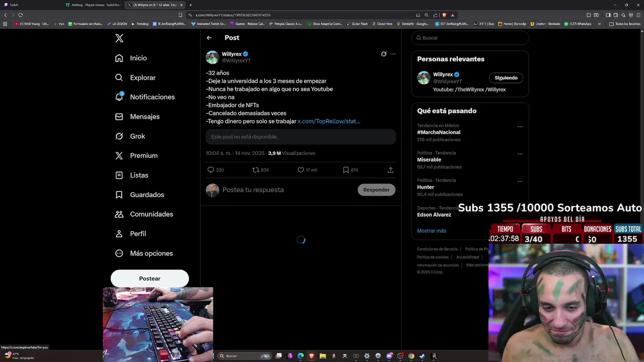Reload the page in the browser
The image size is (644, 362).
click(x=21, y=15)
